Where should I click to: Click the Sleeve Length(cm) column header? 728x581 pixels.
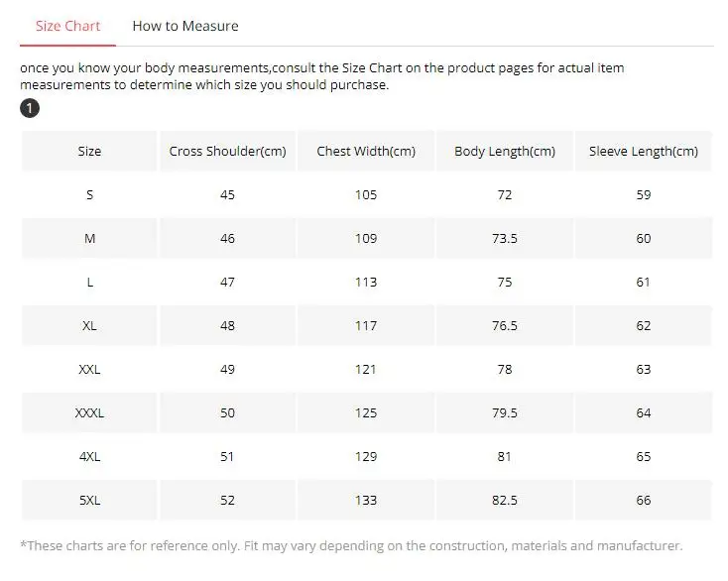643,152
